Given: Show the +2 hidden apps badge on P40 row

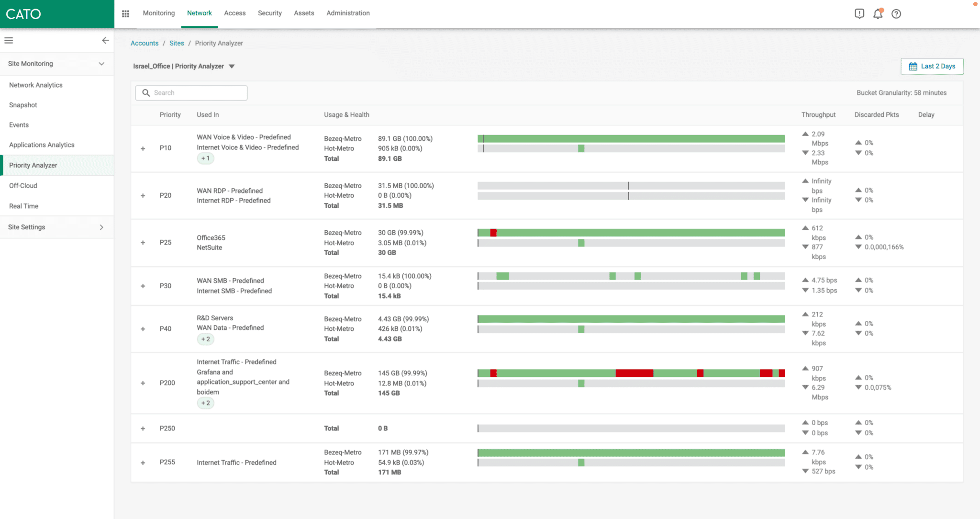Looking at the screenshot, I should coord(205,339).
